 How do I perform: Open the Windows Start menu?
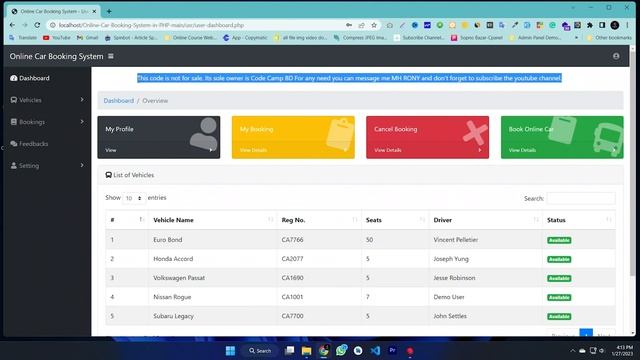pyautogui.click(x=230, y=351)
